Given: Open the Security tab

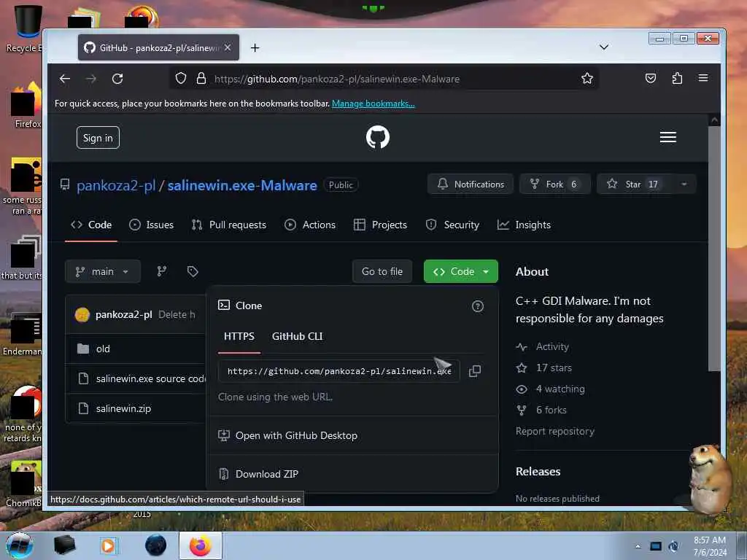Looking at the screenshot, I should pos(452,225).
